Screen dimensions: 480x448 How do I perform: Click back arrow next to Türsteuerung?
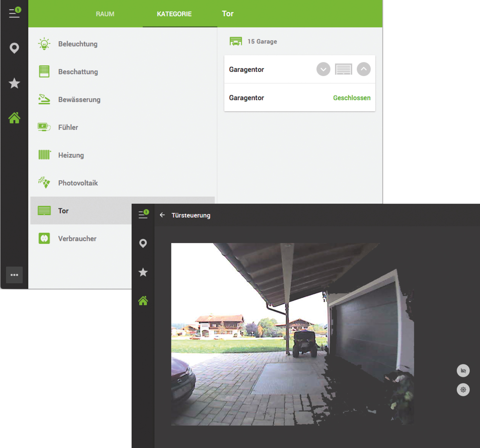162,215
